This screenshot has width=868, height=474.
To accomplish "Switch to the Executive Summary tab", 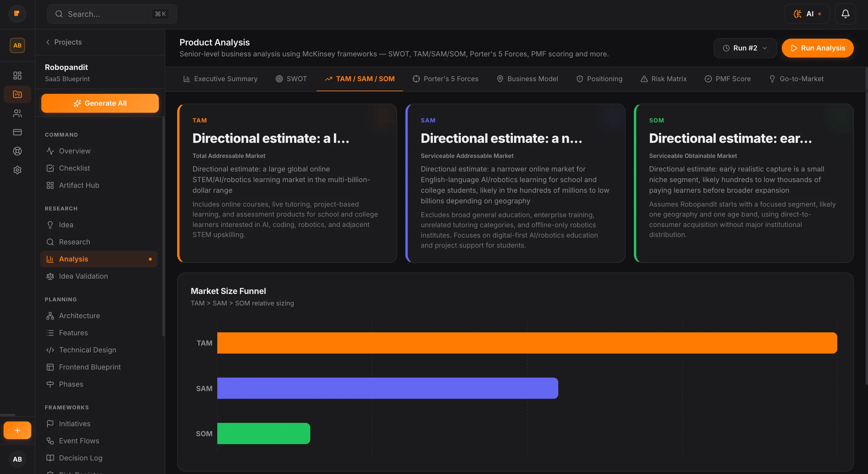I will (220, 79).
